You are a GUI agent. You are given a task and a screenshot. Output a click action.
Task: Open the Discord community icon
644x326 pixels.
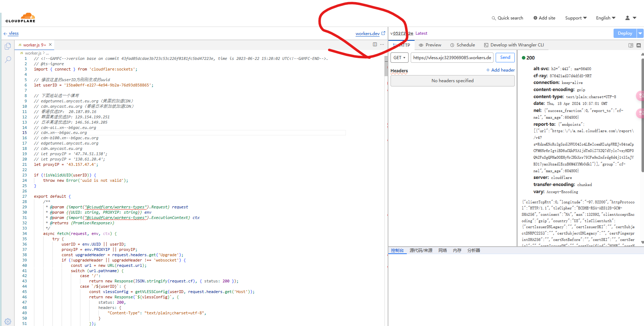tap(639, 45)
